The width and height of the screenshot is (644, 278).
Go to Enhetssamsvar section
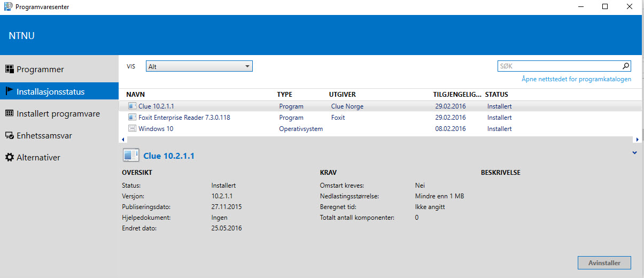coord(59,136)
